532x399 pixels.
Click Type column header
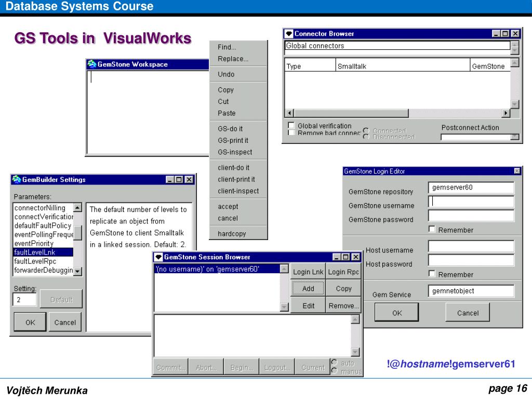310,66
